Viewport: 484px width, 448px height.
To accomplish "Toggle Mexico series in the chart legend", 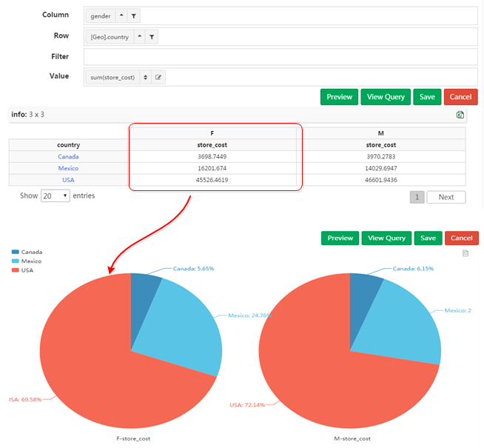I will coord(26,261).
